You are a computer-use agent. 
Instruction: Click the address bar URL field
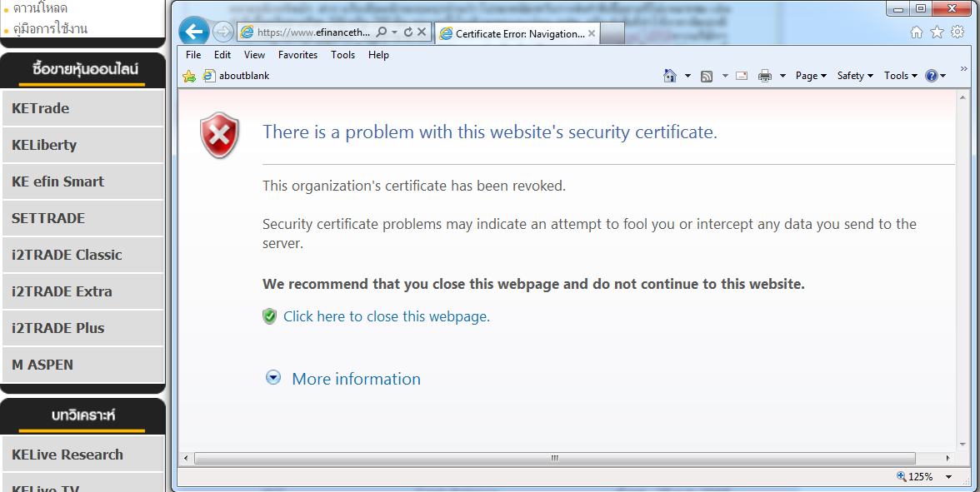[x=312, y=32]
